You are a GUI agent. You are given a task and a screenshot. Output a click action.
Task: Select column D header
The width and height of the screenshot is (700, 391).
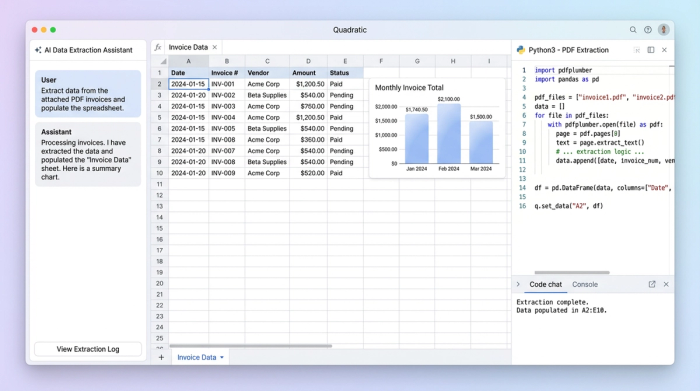[308, 61]
